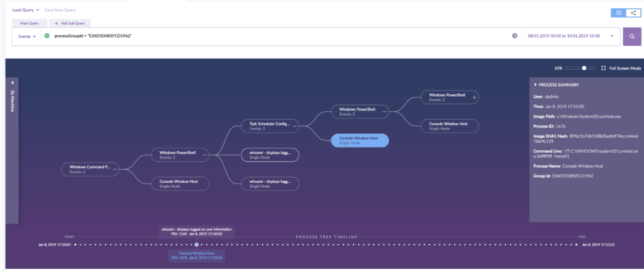Collapse the Process Summary panel
This screenshot has width=644, height=272.
(x=536, y=85)
